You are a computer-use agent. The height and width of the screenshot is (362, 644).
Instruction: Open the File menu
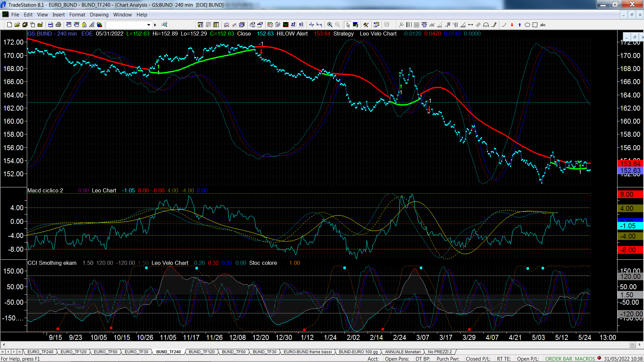coord(15,15)
